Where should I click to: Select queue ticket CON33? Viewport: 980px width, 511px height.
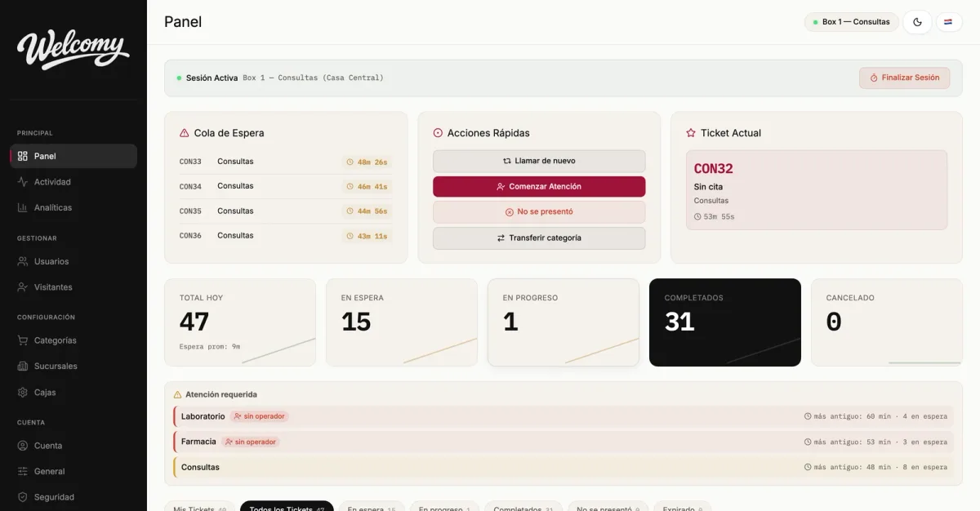tap(286, 162)
